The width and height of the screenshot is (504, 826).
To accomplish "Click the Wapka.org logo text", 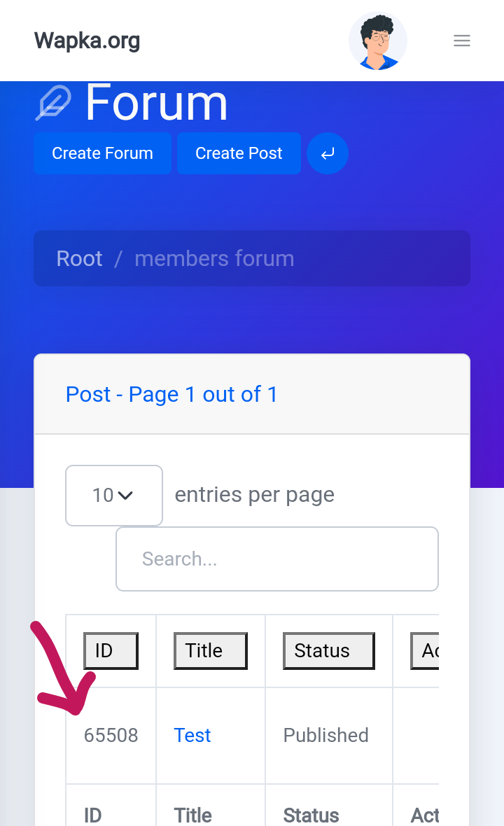I will [87, 41].
